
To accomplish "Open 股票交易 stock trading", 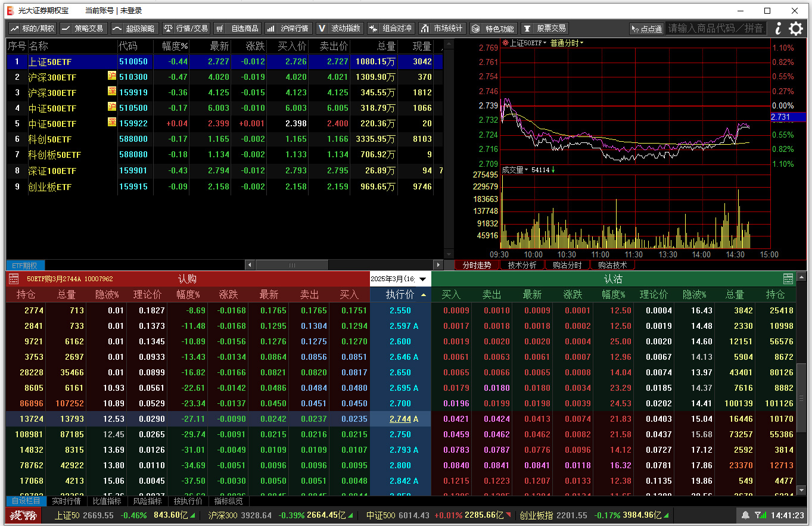I will [545, 28].
